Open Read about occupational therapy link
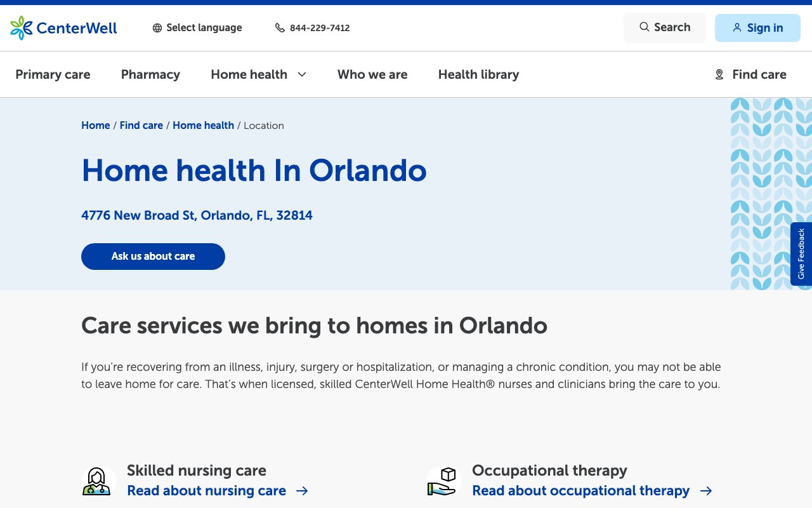 click(x=580, y=491)
